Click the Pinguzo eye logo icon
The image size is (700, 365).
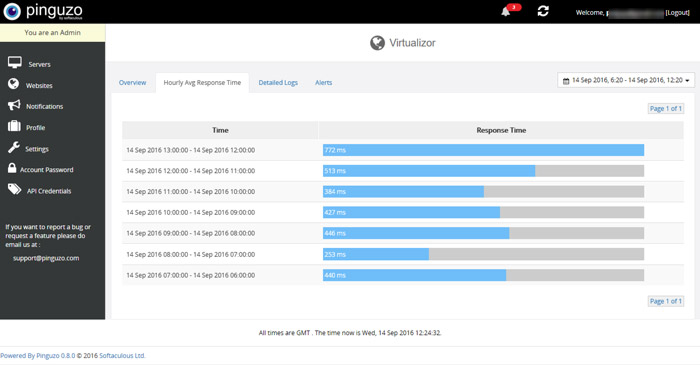[12, 11]
